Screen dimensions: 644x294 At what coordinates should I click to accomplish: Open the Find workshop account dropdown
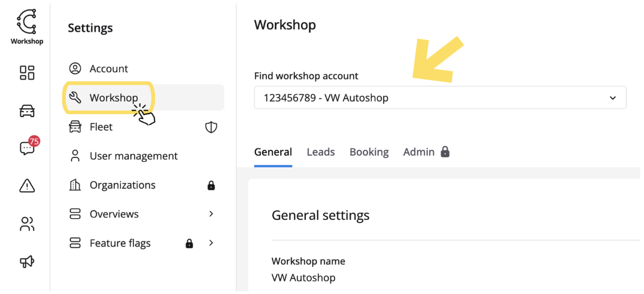click(440, 98)
